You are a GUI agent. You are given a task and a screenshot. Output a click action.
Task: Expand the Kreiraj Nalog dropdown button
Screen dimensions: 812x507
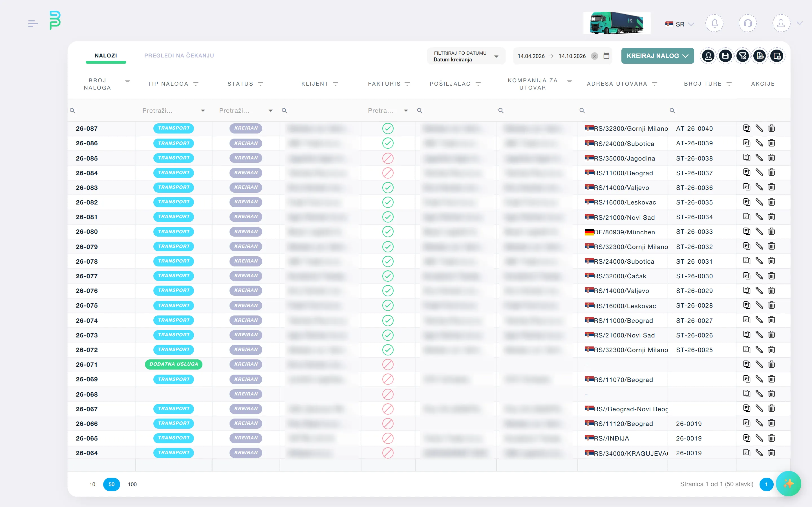click(657, 56)
